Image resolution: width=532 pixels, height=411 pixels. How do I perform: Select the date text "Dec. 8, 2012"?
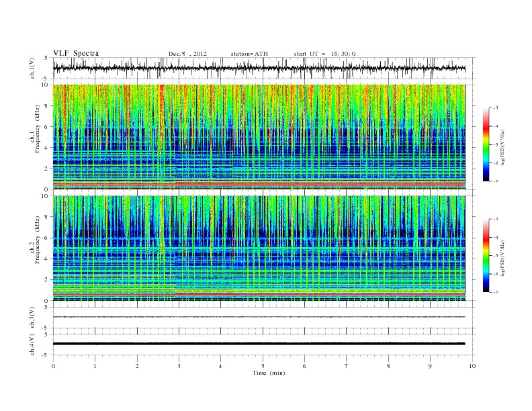click(187, 54)
